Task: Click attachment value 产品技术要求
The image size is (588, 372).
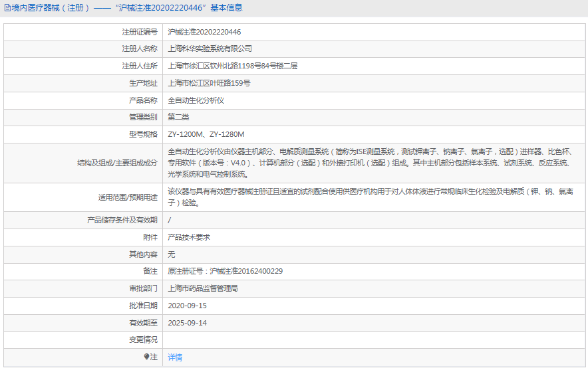Action: [x=189, y=238]
